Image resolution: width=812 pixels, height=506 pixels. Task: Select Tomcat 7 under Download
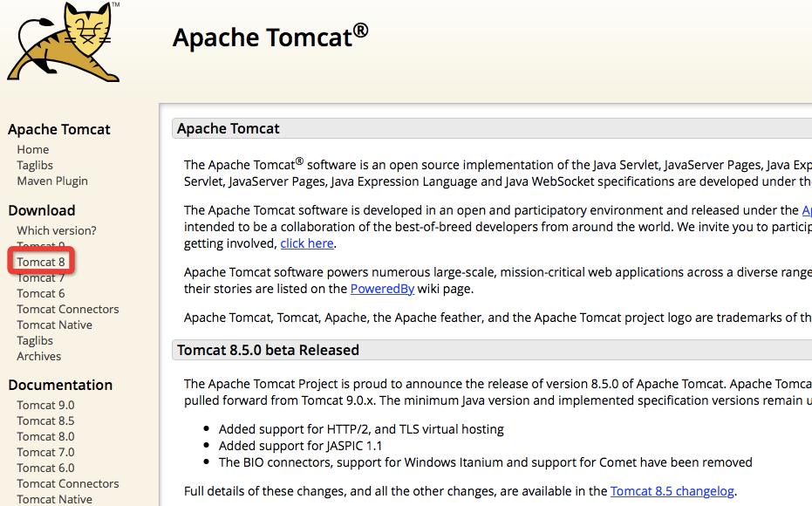click(41, 278)
